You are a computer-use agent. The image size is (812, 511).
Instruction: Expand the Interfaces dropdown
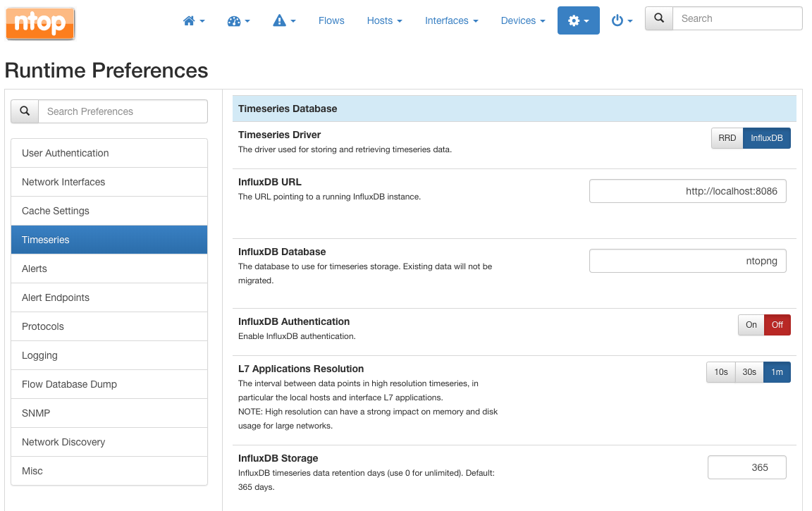pyautogui.click(x=452, y=20)
